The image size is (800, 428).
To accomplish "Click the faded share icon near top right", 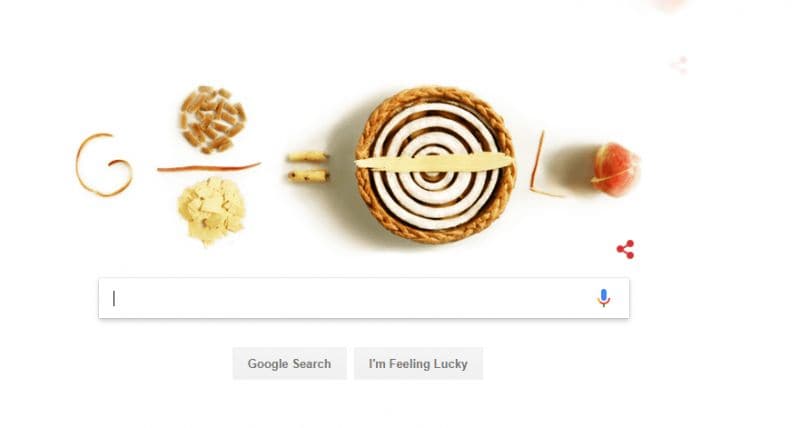I will tap(680, 65).
